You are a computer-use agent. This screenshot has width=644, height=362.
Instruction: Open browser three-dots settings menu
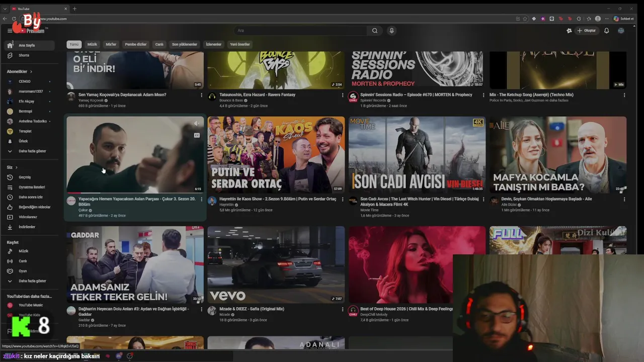[x=607, y=19]
